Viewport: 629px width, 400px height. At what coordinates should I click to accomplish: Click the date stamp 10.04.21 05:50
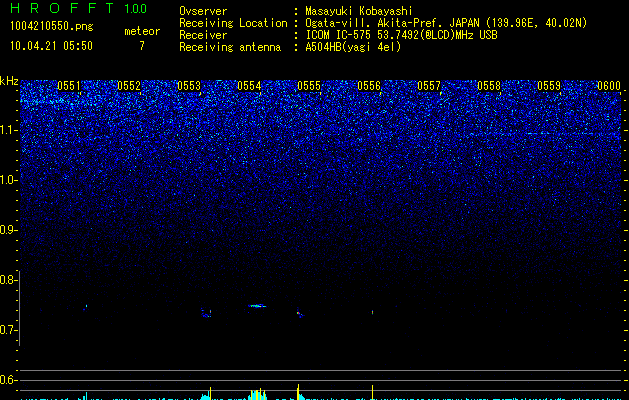pyautogui.click(x=51, y=46)
